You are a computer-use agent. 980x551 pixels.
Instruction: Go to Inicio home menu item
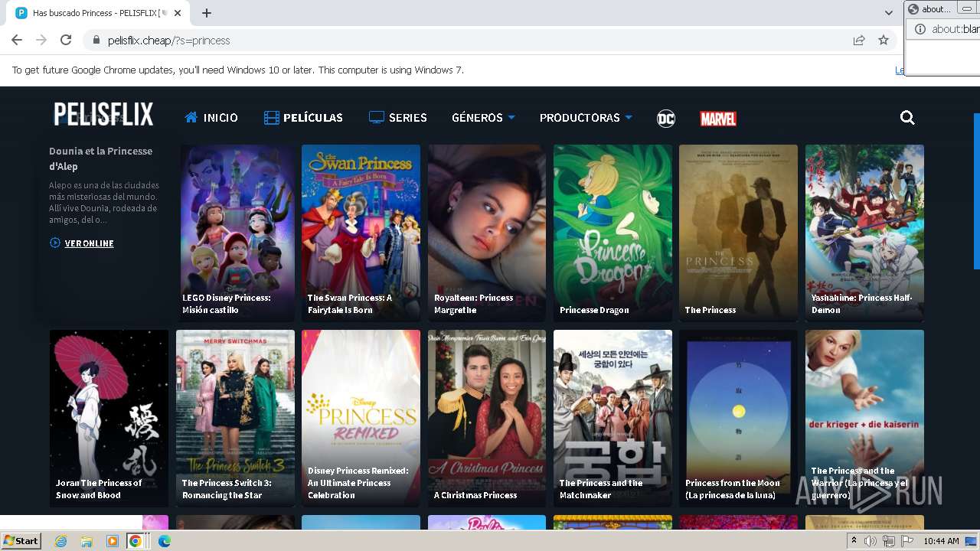pos(211,118)
